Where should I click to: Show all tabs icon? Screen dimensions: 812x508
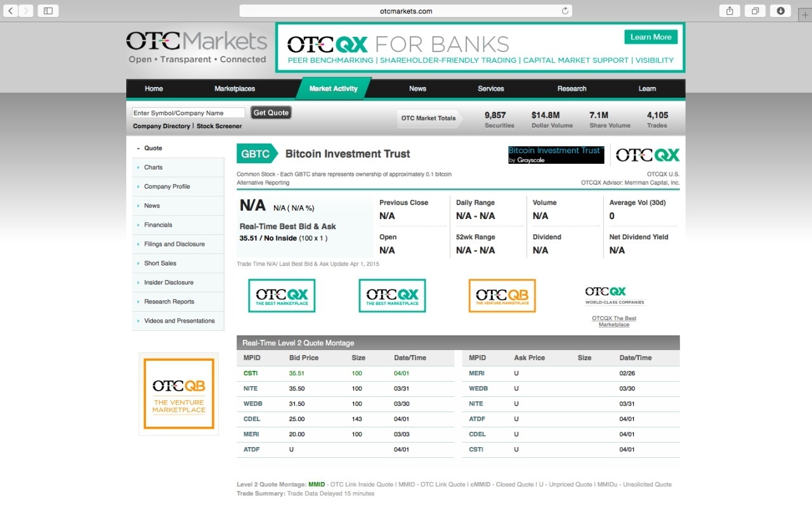755,11
